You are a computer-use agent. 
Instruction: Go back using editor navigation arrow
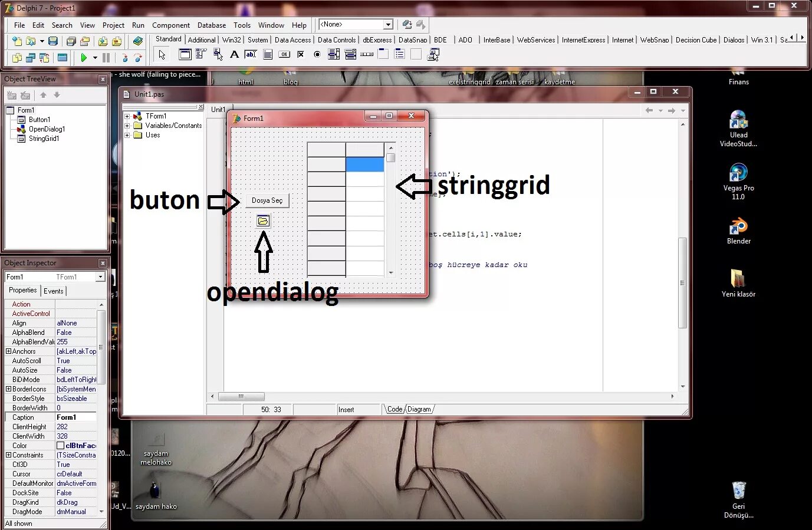[x=649, y=110]
